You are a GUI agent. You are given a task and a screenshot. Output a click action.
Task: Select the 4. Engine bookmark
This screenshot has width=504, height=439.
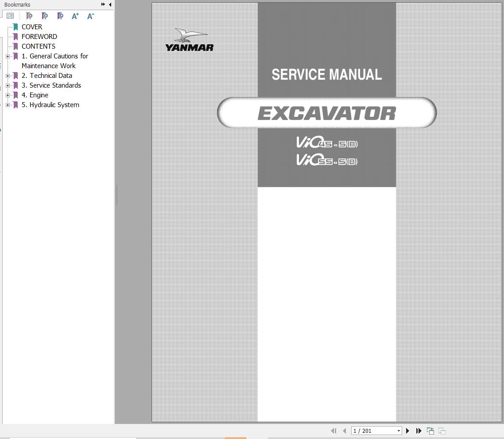tap(35, 95)
